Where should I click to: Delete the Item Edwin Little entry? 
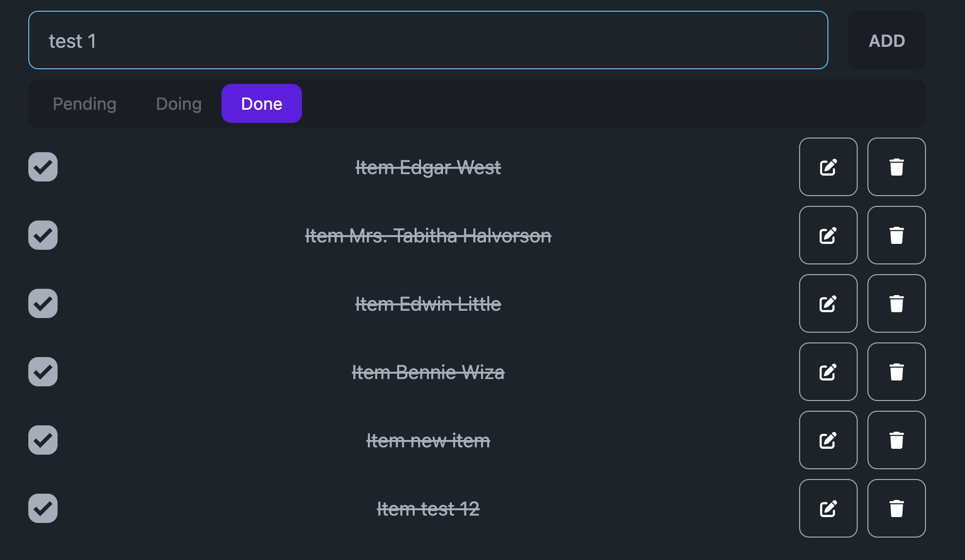tap(896, 303)
